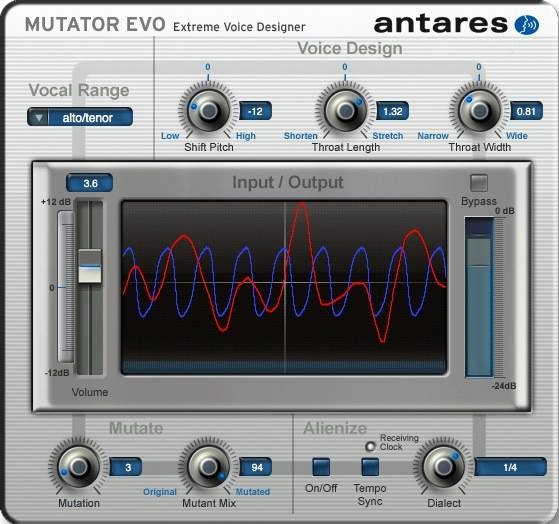Viewport: 559px width, 524px height.
Task: Click the Receiving Clock indicator
Action: pos(370,446)
